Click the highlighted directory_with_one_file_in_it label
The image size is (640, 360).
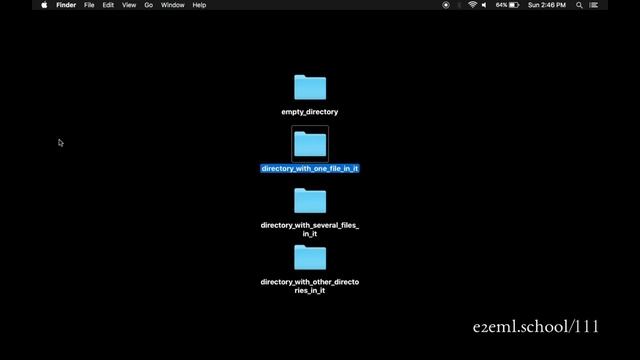click(x=310, y=169)
